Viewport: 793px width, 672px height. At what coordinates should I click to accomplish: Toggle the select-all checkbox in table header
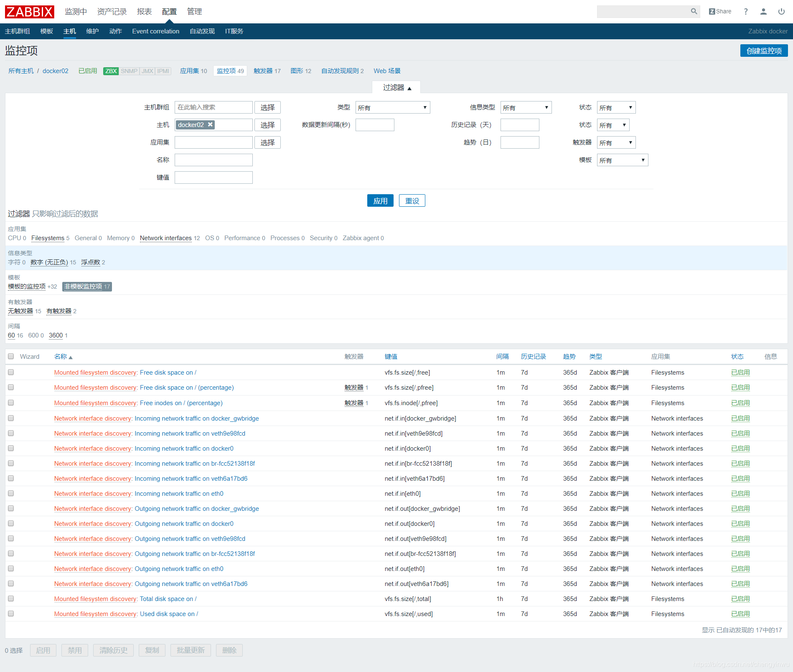pos(11,356)
